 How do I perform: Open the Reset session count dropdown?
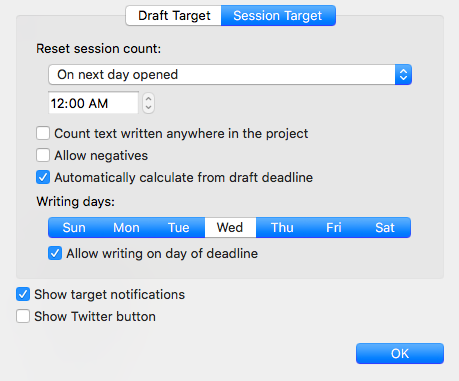pos(230,75)
